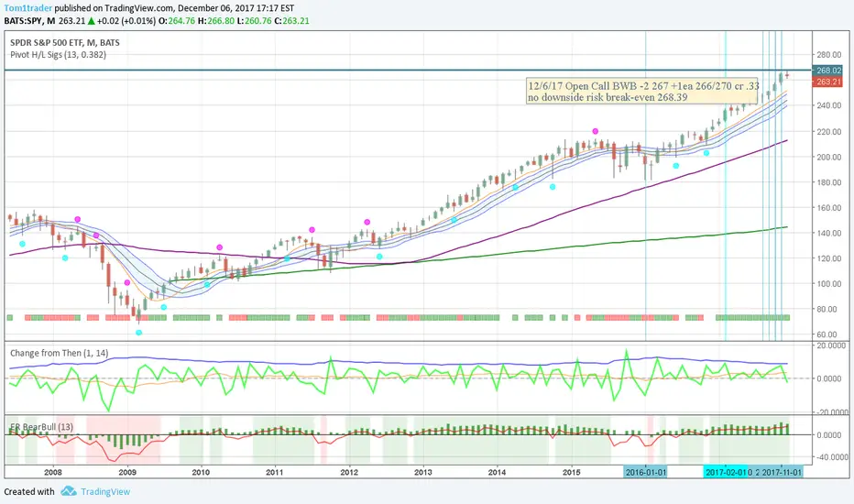The image size is (854, 504).
Task: Click the 180.00 price axis label
Action: (828, 182)
